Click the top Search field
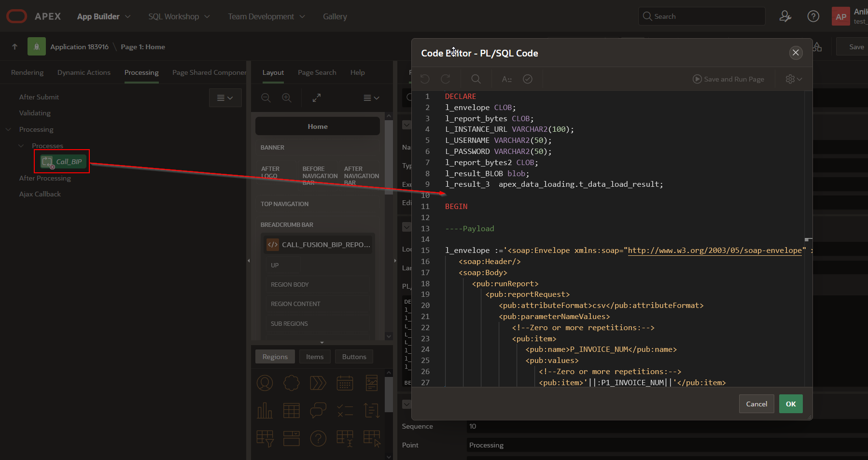This screenshot has height=460, width=868. click(701, 16)
